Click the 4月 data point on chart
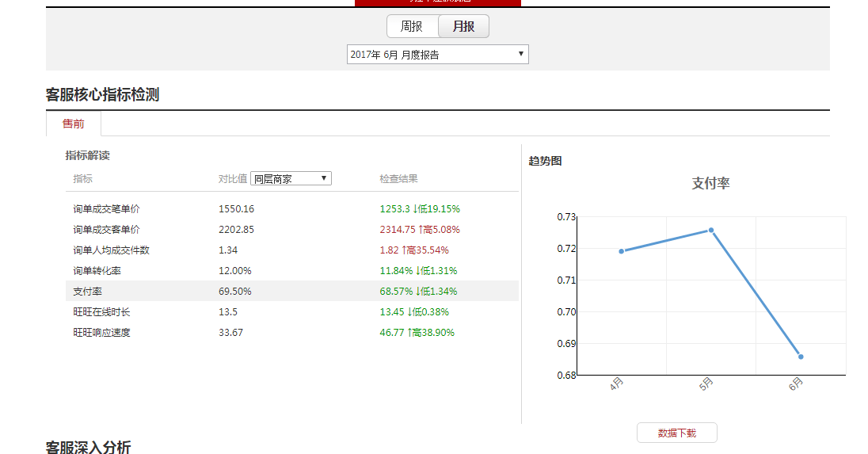 (622, 251)
